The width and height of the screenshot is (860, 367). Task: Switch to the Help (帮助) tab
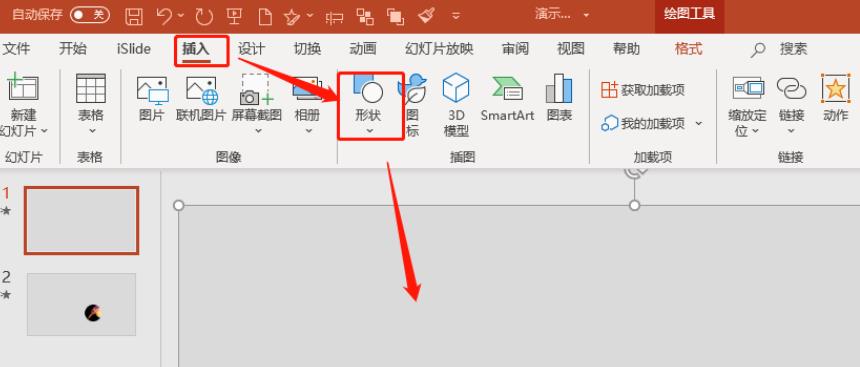626,49
